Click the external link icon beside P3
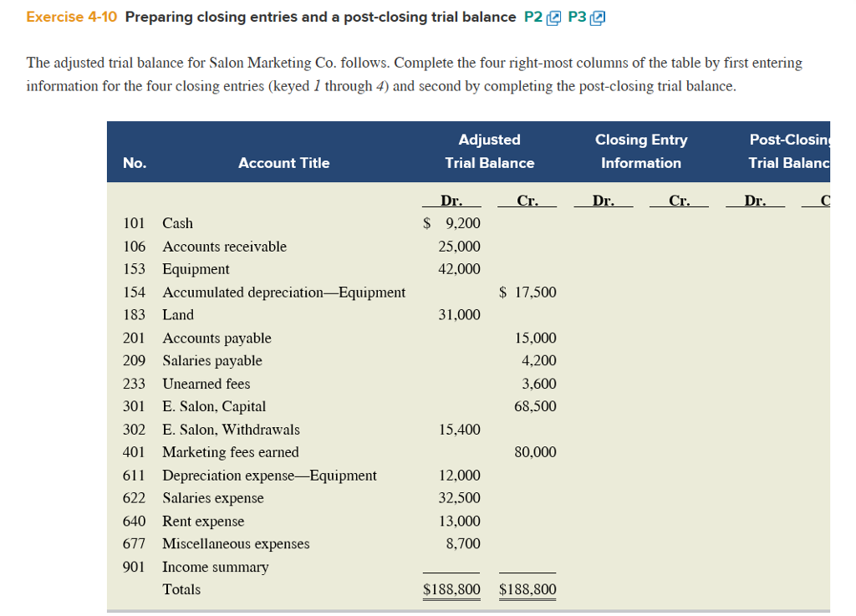 (x=597, y=18)
